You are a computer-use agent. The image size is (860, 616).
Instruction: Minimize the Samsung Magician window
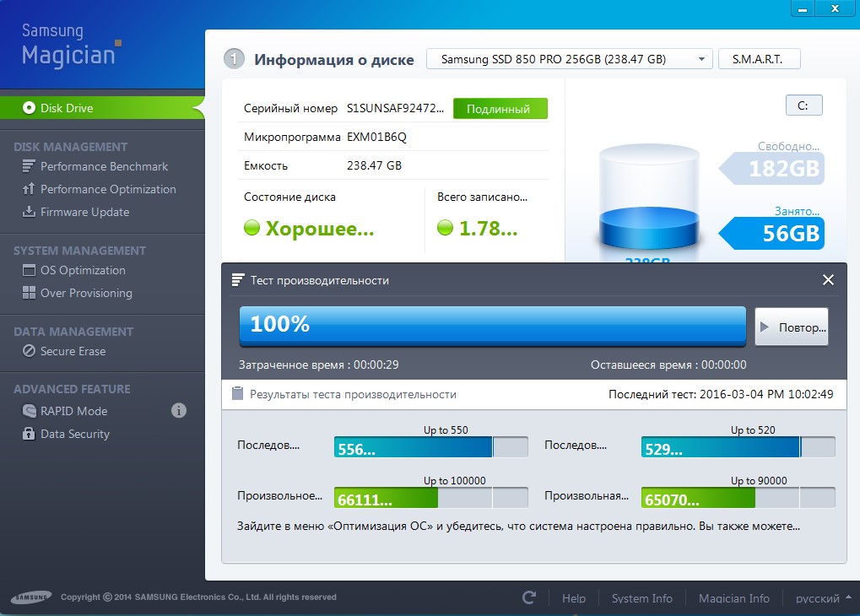click(x=803, y=8)
